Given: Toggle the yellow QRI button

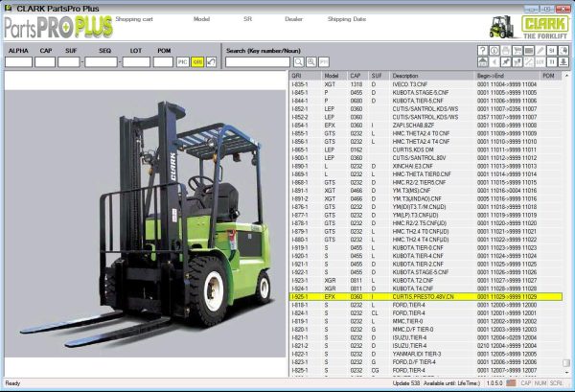Looking at the screenshot, I should coord(197,62).
